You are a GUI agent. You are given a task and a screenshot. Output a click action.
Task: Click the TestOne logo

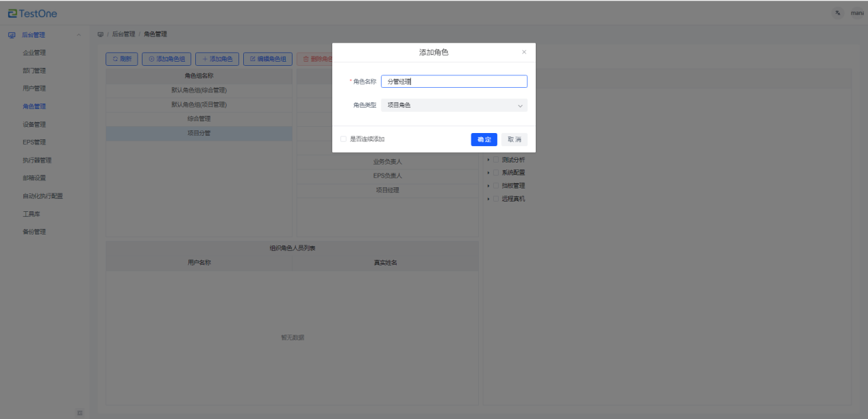coord(33,13)
